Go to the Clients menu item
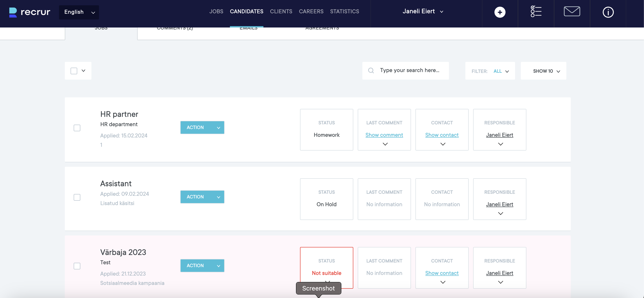Viewport: 644px width, 298px height. (x=281, y=12)
